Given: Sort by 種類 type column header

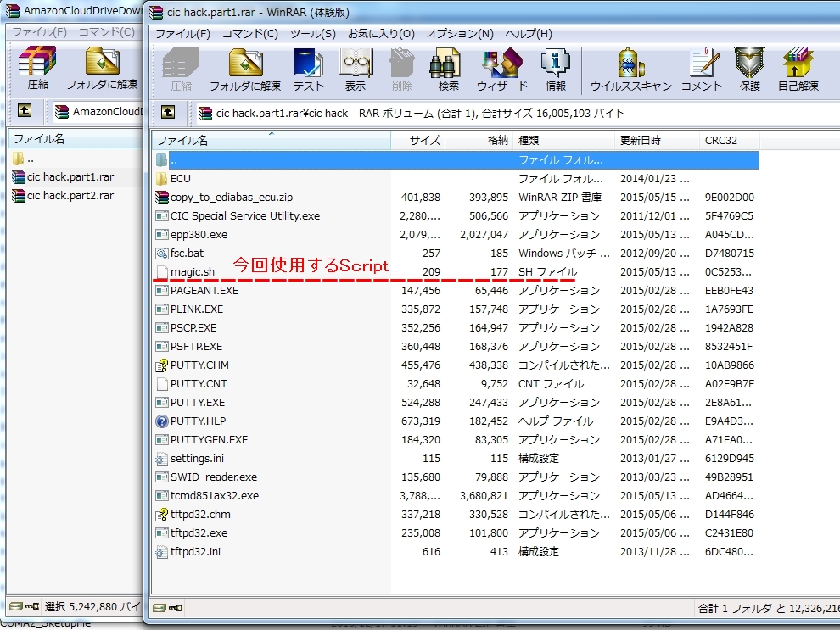Looking at the screenshot, I should [x=563, y=140].
